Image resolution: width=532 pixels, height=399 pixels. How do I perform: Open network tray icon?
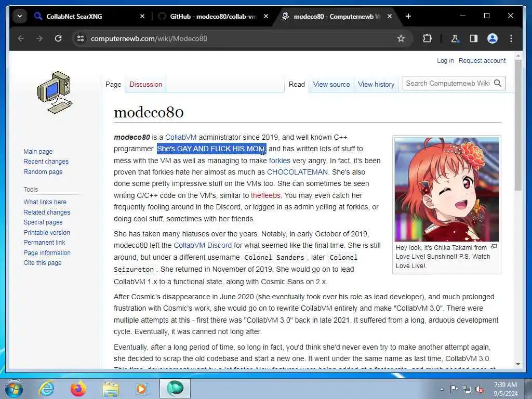click(467, 390)
